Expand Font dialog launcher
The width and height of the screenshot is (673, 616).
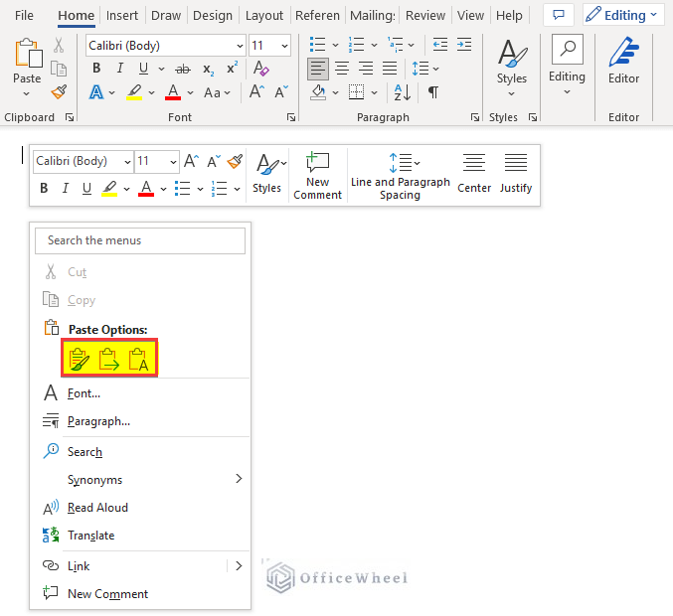pos(291,117)
